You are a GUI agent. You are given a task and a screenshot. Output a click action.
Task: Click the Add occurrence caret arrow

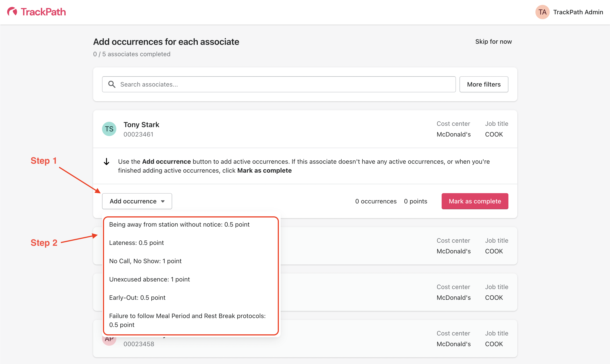[x=163, y=201]
